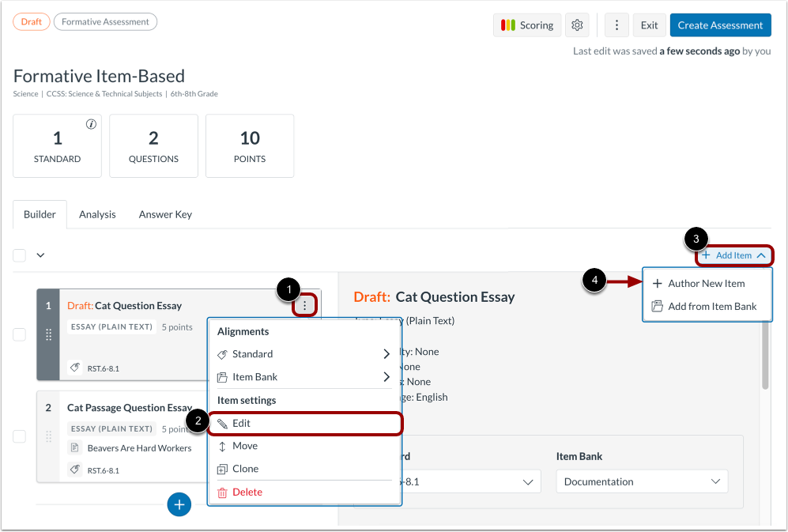Click the Beavers Are Hard Workers passage
788x532 pixels.
click(139, 447)
